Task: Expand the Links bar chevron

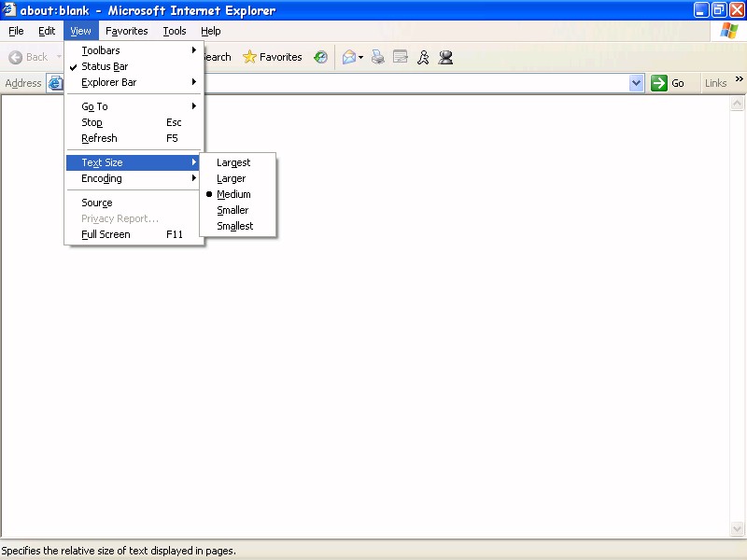Action: [x=739, y=79]
